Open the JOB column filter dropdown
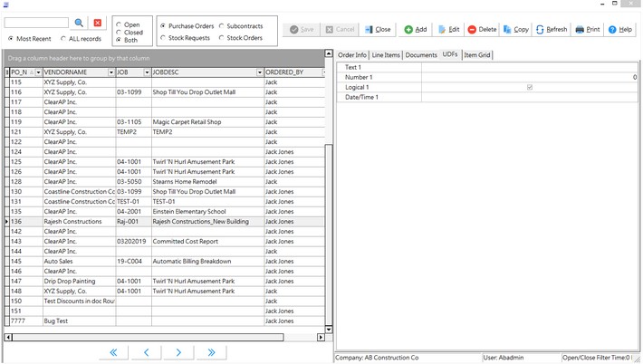Screen dimensions: 643x364 click(x=147, y=72)
